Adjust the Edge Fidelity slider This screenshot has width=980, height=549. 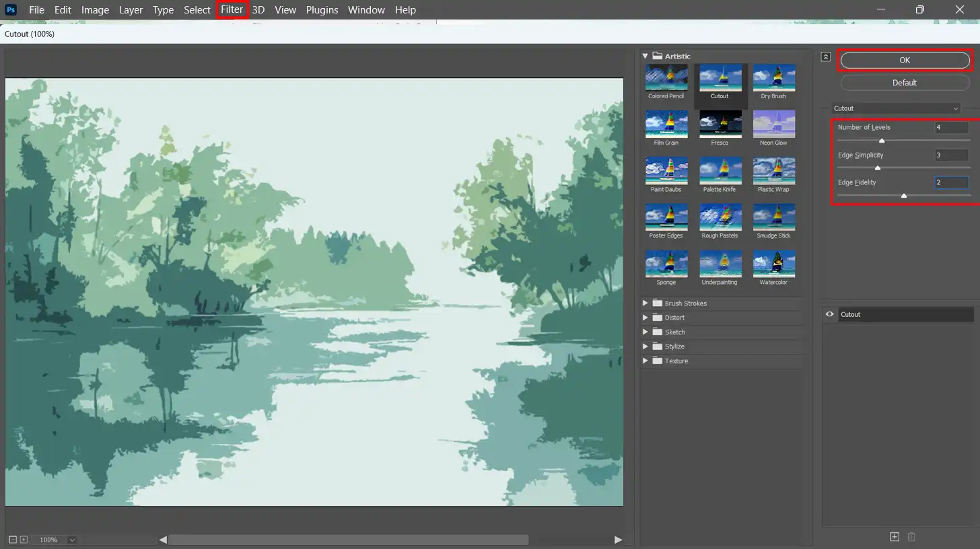pyautogui.click(x=904, y=196)
